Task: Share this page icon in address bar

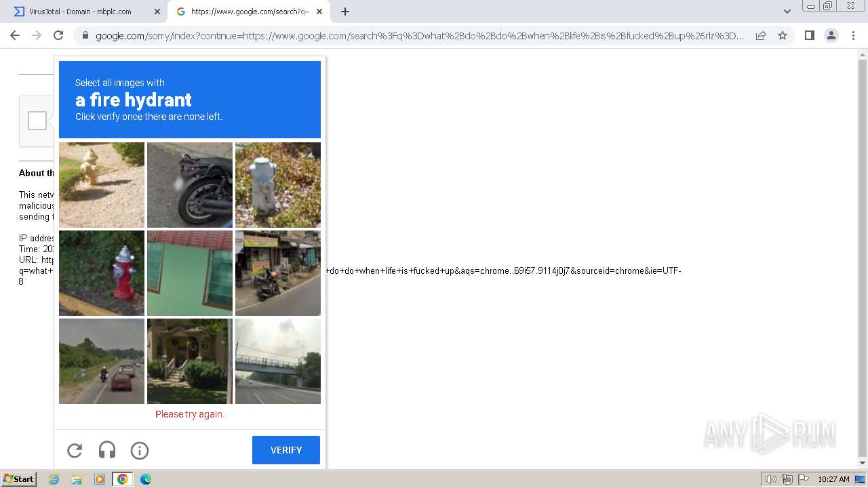Action: point(761,35)
